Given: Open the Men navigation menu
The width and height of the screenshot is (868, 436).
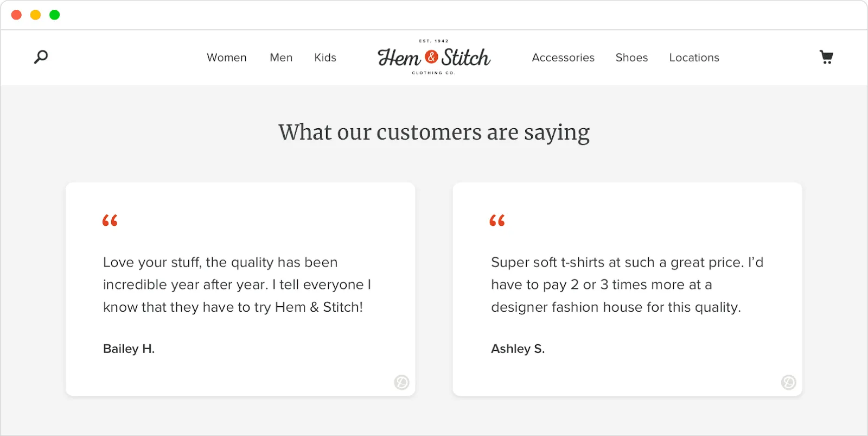Looking at the screenshot, I should 281,58.
